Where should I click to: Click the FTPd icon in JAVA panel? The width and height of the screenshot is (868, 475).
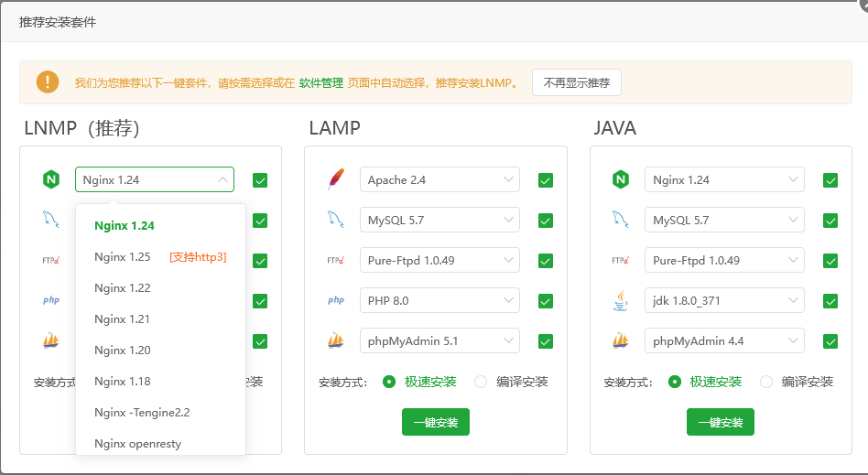point(621,260)
